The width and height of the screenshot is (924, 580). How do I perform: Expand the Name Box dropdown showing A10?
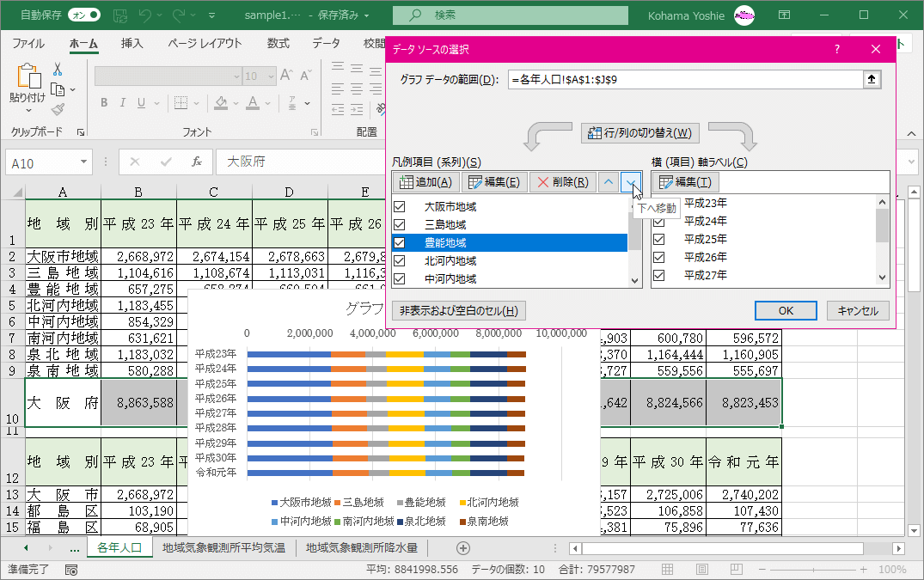point(83,162)
